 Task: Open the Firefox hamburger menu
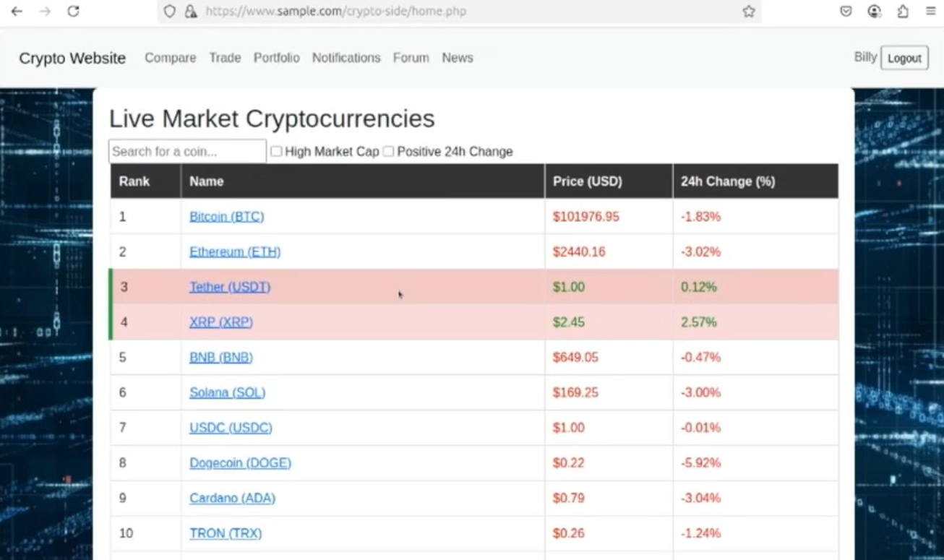coord(930,12)
